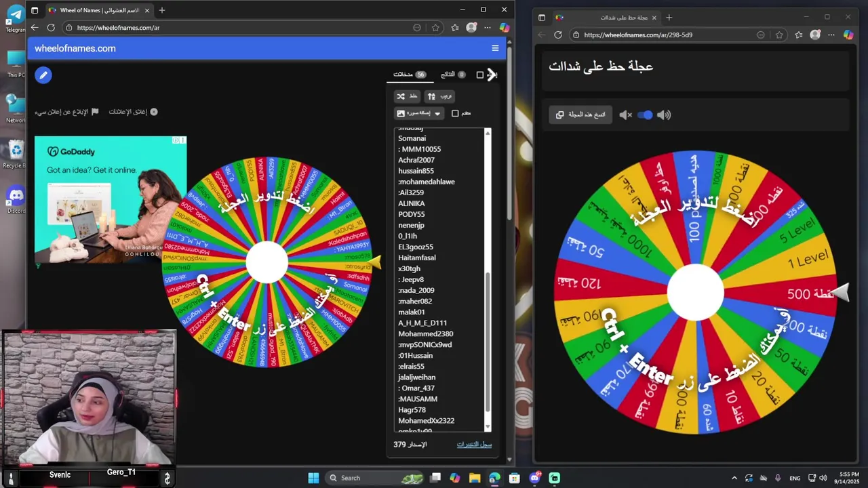The image size is (868, 488).
Task: Click the white center hub of the left wheel
Action: pos(267,262)
